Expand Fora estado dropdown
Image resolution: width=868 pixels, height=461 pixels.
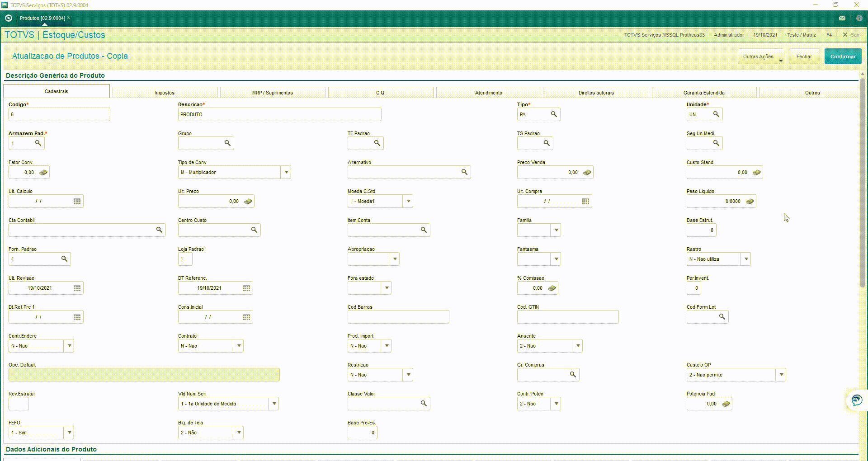pyautogui.click(x=387, y=288)
